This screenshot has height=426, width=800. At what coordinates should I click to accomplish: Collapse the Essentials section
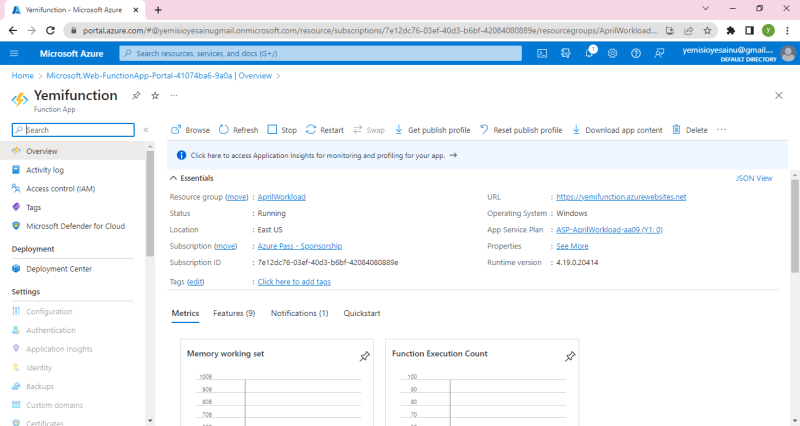(x=191, y=178)
